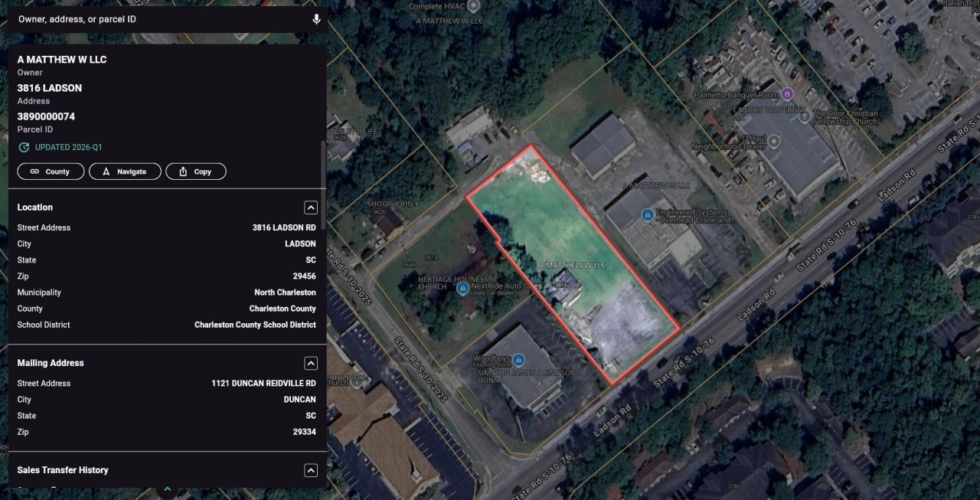The width and height of the screenshot is (980, 500).
Task: Copy parcel details with Copy button
Action: (x=196, y=172)
